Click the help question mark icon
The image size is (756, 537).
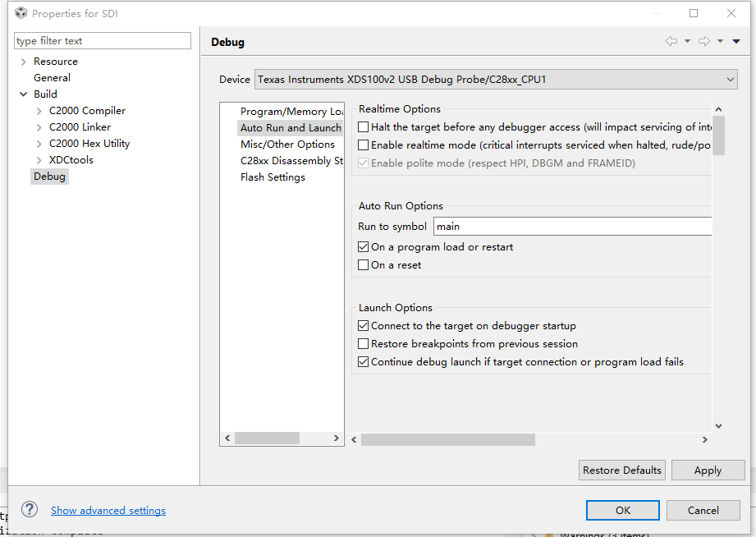[x=30, y=510]
